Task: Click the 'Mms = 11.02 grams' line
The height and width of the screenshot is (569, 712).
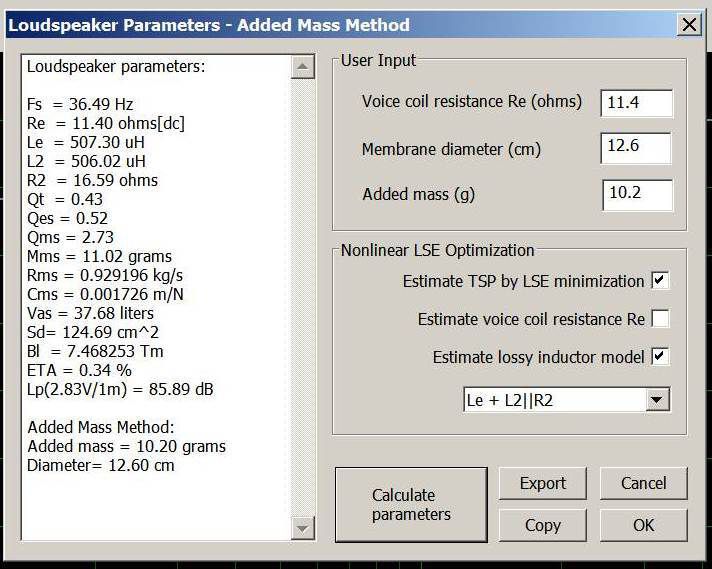Action: coord(99,257)
